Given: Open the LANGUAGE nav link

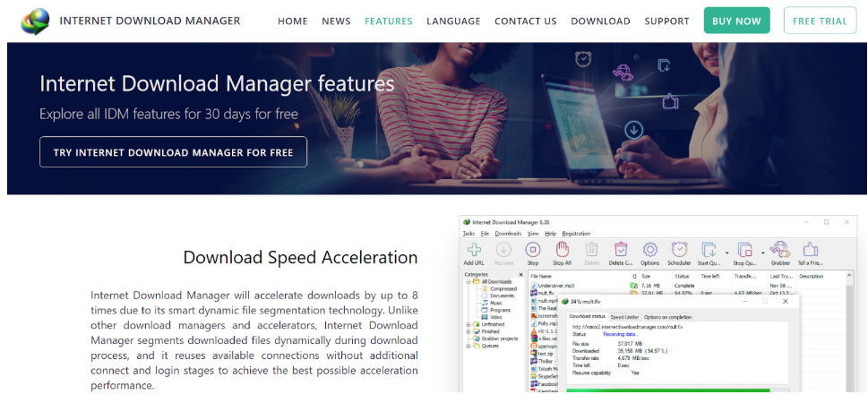Looking at the screenshot, I should click(453, 21).
